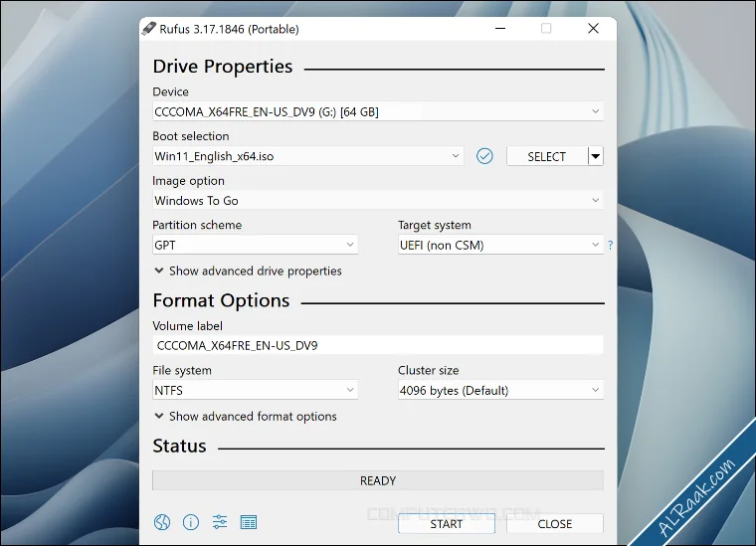756x546 pixels.
Task: Open application settings sliders icon
Action: click(220, 522)
